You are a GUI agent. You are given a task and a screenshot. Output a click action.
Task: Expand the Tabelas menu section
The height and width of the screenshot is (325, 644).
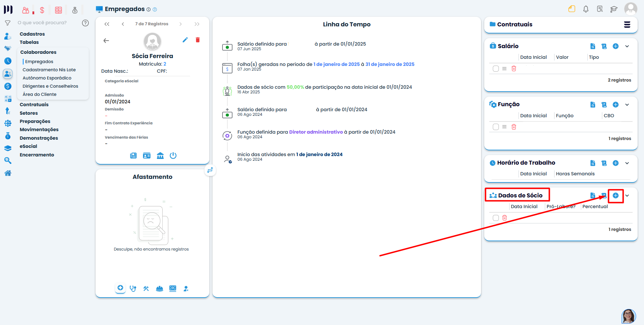[x=29, y=42]
